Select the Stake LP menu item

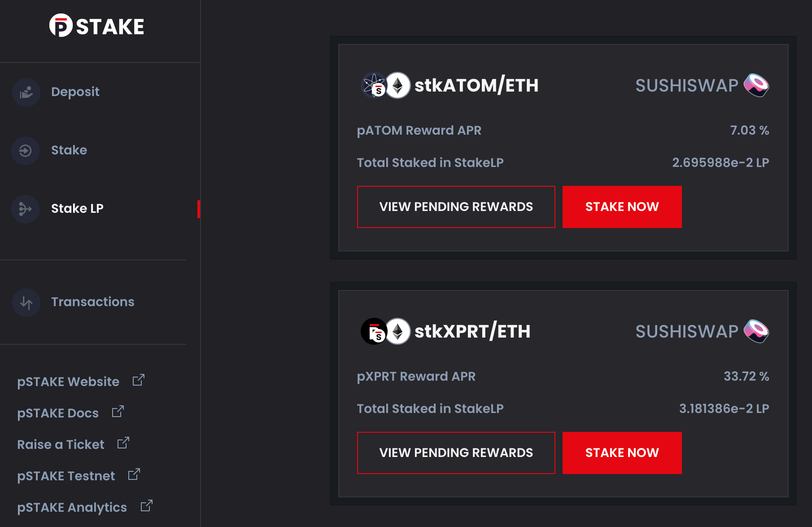click(x=77, y=209)
